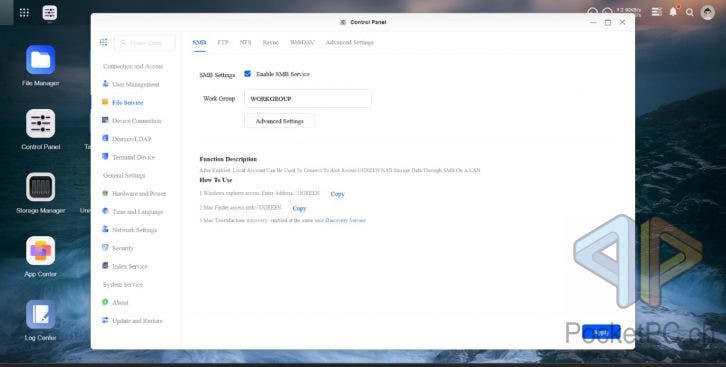The width and height of the screenshot is (726, 367).
Task: Click the Network Settings sidebar icon
Action: coord(105,229)
